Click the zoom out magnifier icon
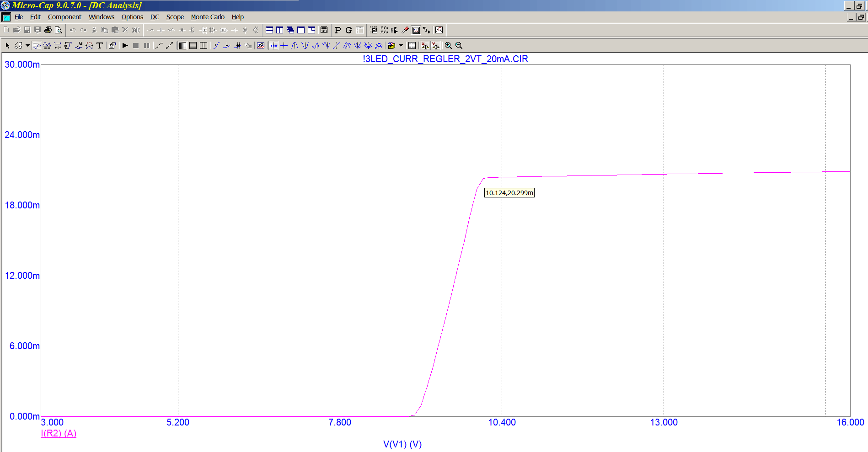Image resolution: width=868 pixels, height=452 pixels. click(459, 46)
